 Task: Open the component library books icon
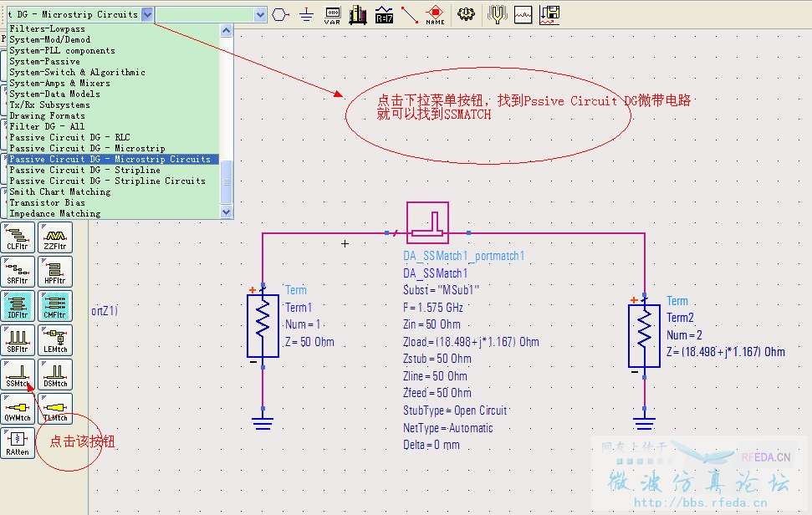pyautogui.click(x=358, y=15)
